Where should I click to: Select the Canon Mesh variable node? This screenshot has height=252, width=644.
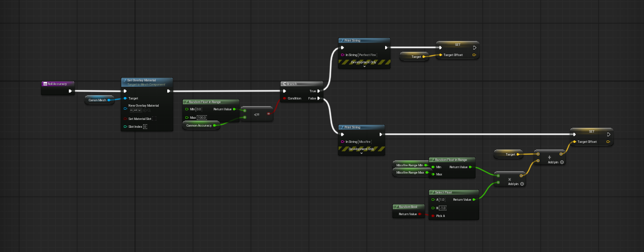point(100,100)
